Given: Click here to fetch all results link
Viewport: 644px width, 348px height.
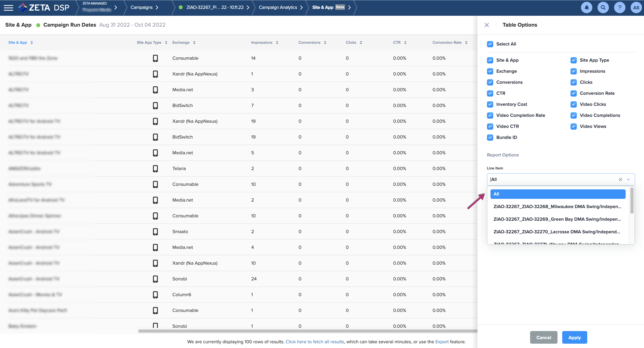Looking at the screenshot, I should click(315, 341).
